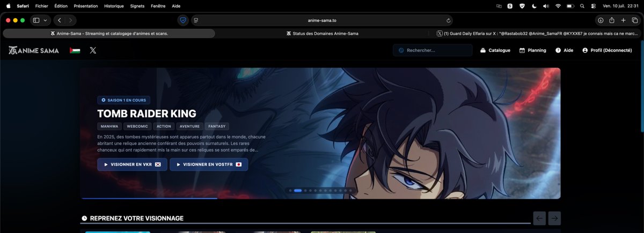Open the Wi-Fi menu bar icon
The image size is (644, 233).
pos(558,6)
